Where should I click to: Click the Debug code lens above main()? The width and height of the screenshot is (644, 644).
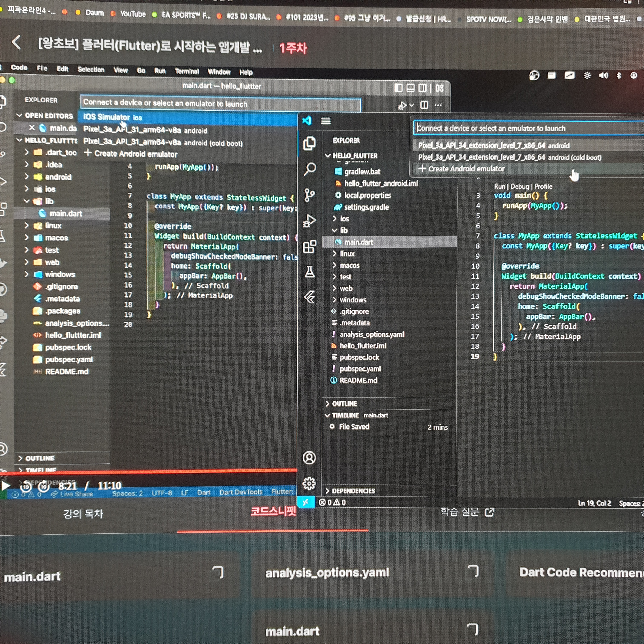point(520,186)
